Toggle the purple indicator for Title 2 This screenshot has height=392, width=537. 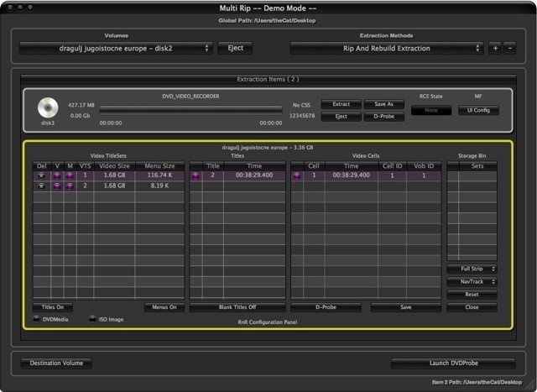pyautogui.click(x=196, y=175)
